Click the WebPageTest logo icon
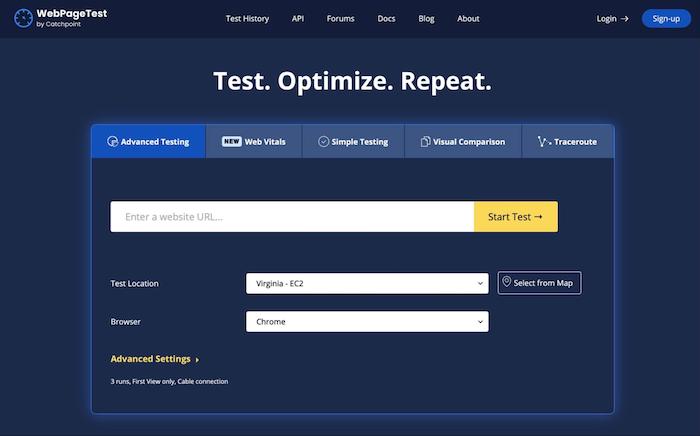 (x=23, y=18)
